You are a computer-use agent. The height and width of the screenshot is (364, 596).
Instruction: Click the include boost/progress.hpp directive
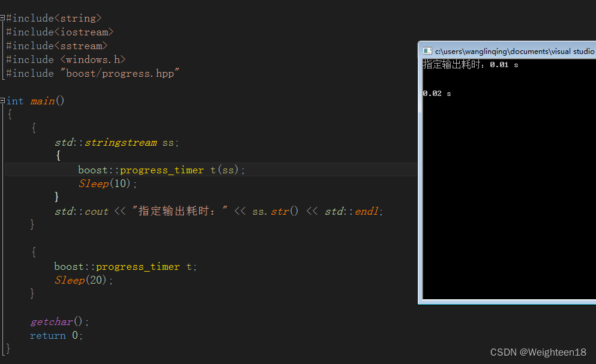[x=90, y=73]
